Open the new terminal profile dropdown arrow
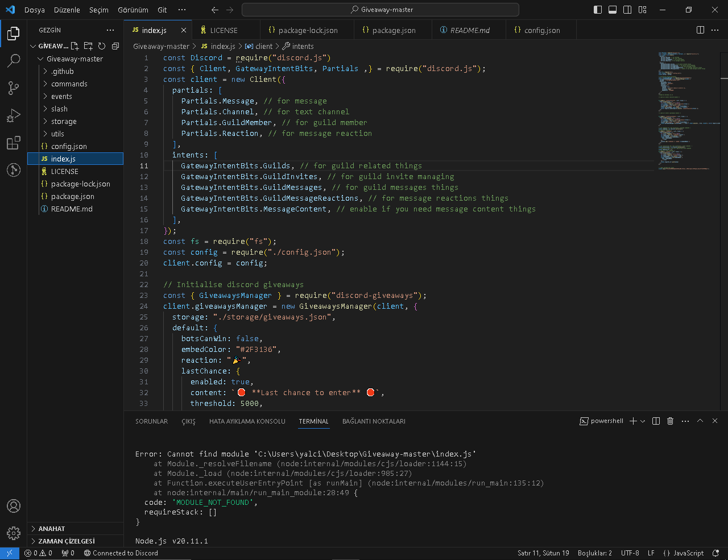The height and width of the screenshot is (560, 728). (x=643, y=421)
